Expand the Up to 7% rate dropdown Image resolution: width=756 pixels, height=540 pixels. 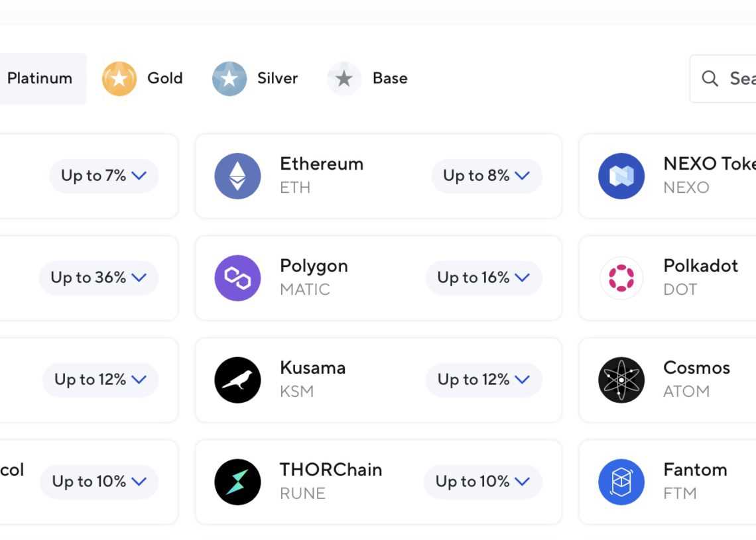click(103, 176)
